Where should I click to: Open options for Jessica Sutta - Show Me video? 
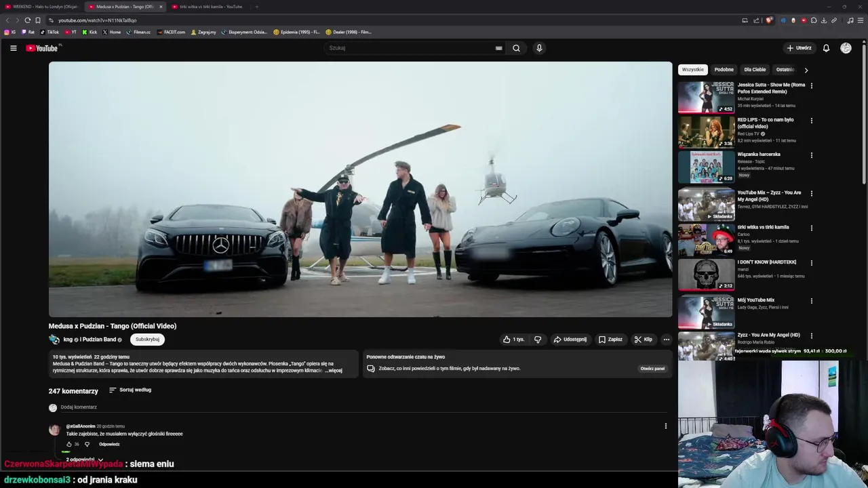(x=812, y=86)
